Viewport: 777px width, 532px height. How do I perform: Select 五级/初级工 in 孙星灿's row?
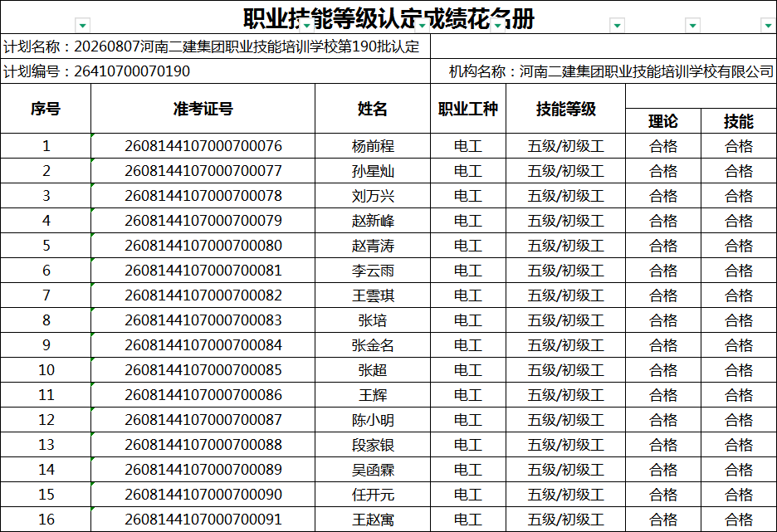pyautogui.click(x=566, y=171)
